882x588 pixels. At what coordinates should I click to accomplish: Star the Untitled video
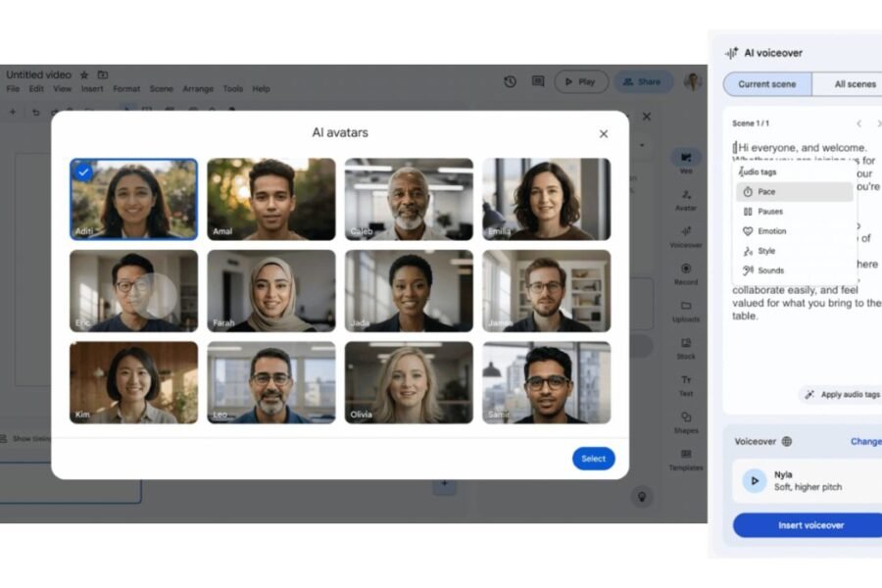point(84,74)
